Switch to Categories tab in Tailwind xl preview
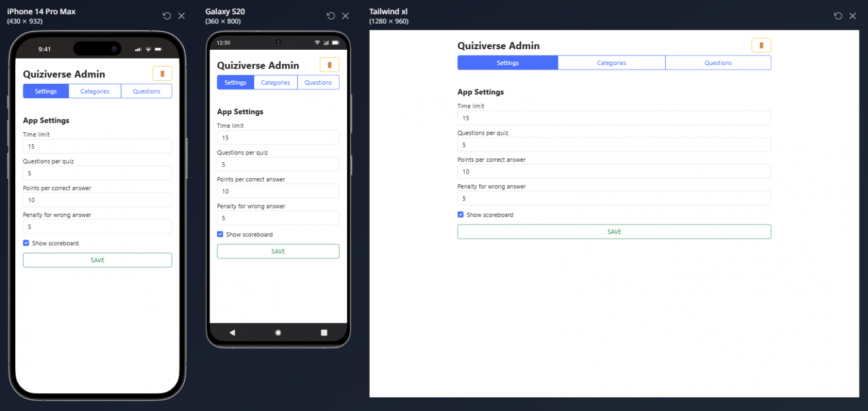868x411 pixels. pos(611,62)
